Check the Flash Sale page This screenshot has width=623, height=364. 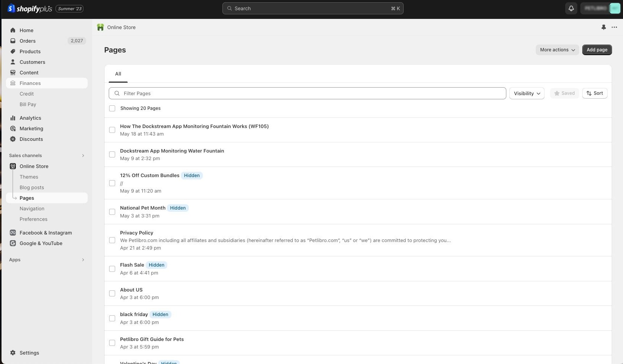tap(112, 269)
